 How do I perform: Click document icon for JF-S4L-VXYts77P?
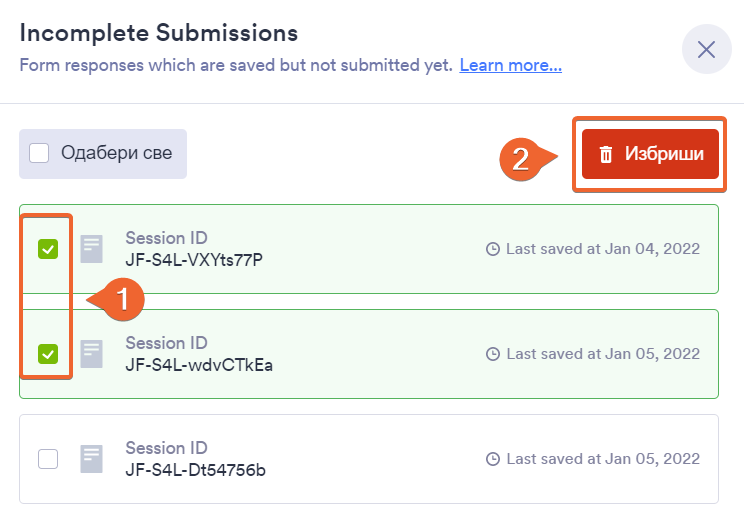(92, 249)
